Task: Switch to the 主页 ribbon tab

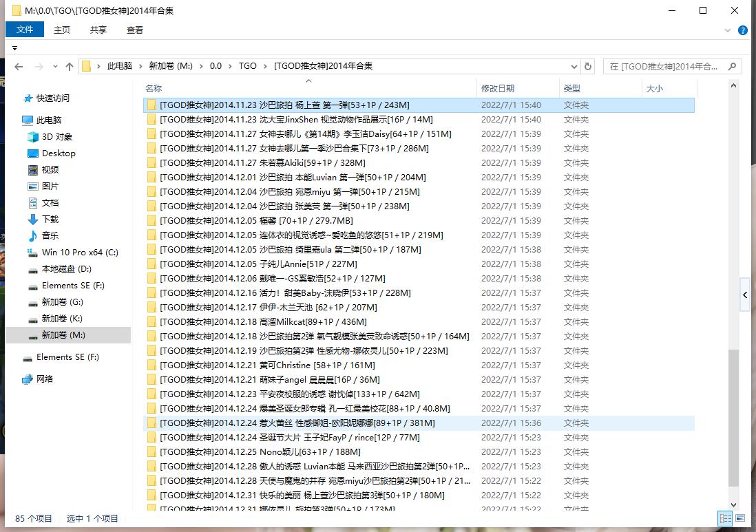Action: [x=62, y=30]
